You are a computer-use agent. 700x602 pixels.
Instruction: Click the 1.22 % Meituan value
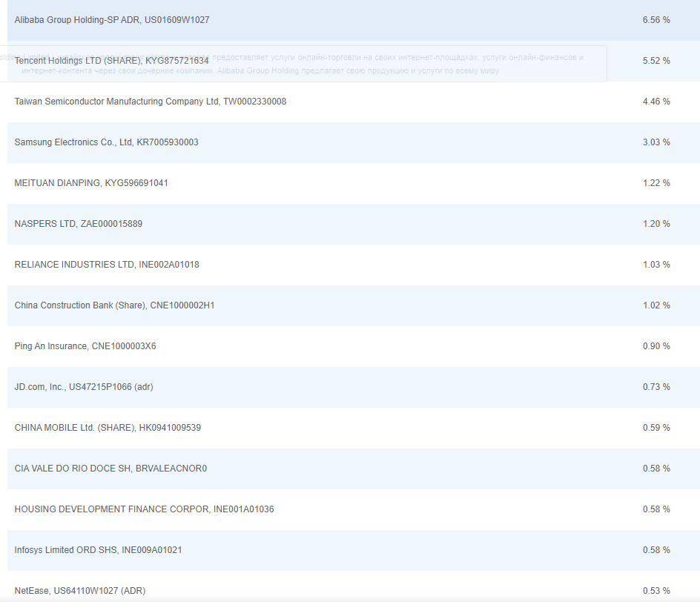click(x=656, y=183)
